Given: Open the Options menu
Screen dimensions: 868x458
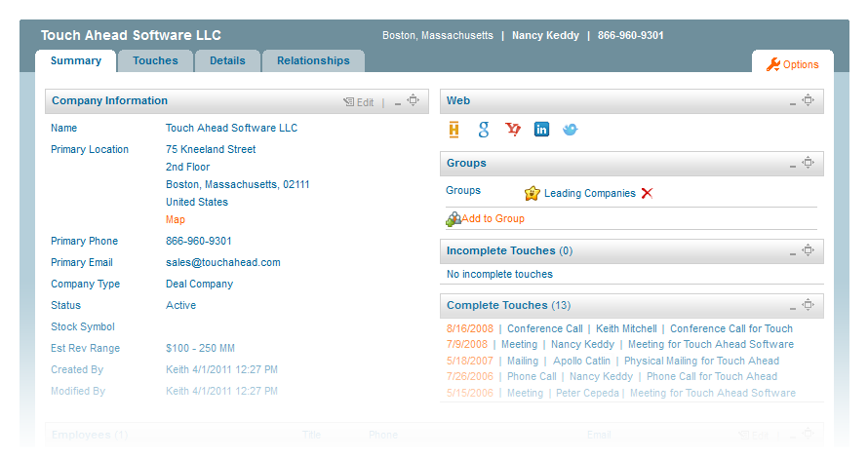Looking at the screenshot, I should pyautogui.click(x=792, y=64).
